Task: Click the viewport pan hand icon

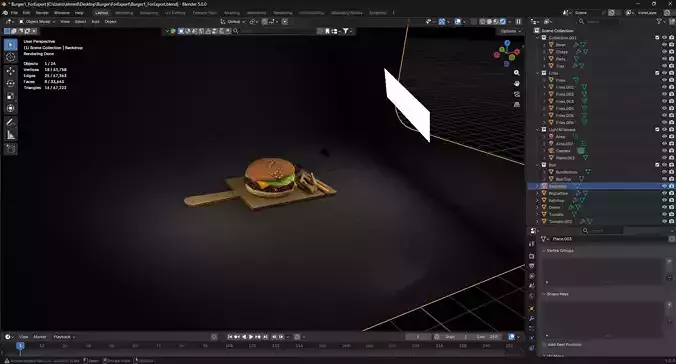Action: pos(516,83)
